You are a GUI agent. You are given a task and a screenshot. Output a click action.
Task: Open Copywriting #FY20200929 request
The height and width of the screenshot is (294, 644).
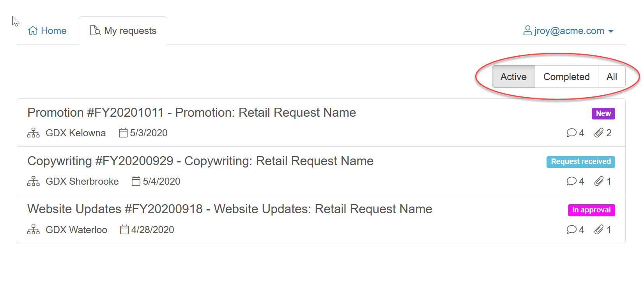coord(200,161)
